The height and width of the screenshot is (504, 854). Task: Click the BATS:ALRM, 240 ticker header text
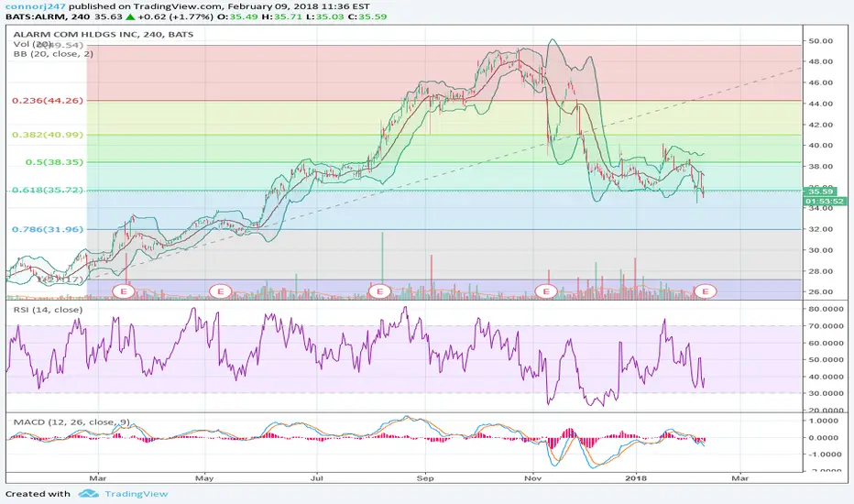[48, 16]
